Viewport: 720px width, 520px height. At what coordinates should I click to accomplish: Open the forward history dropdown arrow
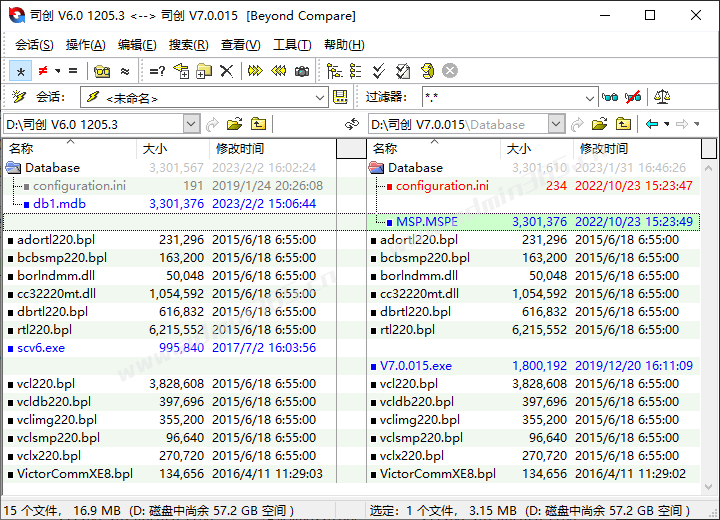tap(697, 124)
